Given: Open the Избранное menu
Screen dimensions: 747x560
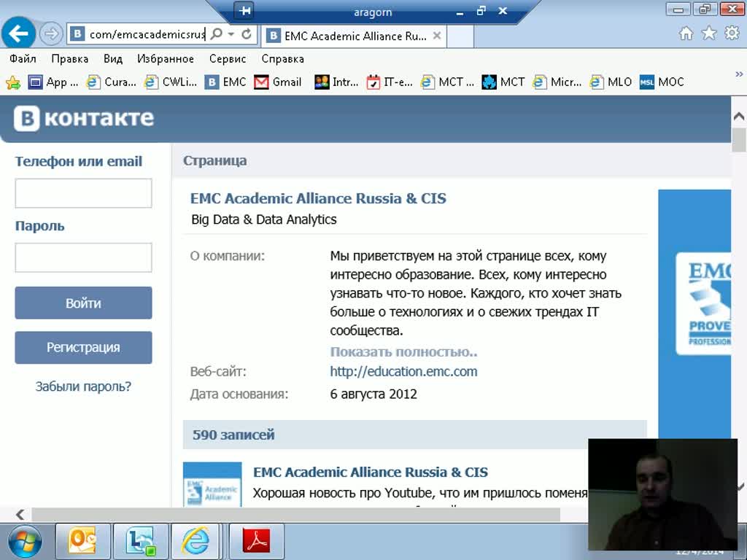Looking at the screenshot, I should point(166,58).
